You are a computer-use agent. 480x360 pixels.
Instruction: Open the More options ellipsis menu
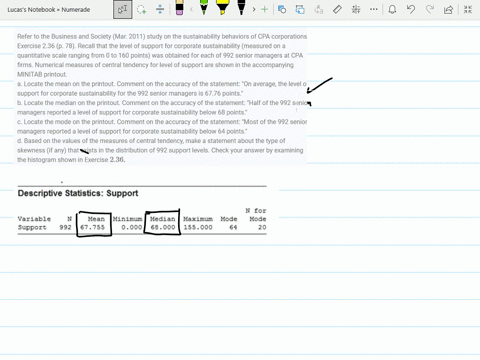374,9
